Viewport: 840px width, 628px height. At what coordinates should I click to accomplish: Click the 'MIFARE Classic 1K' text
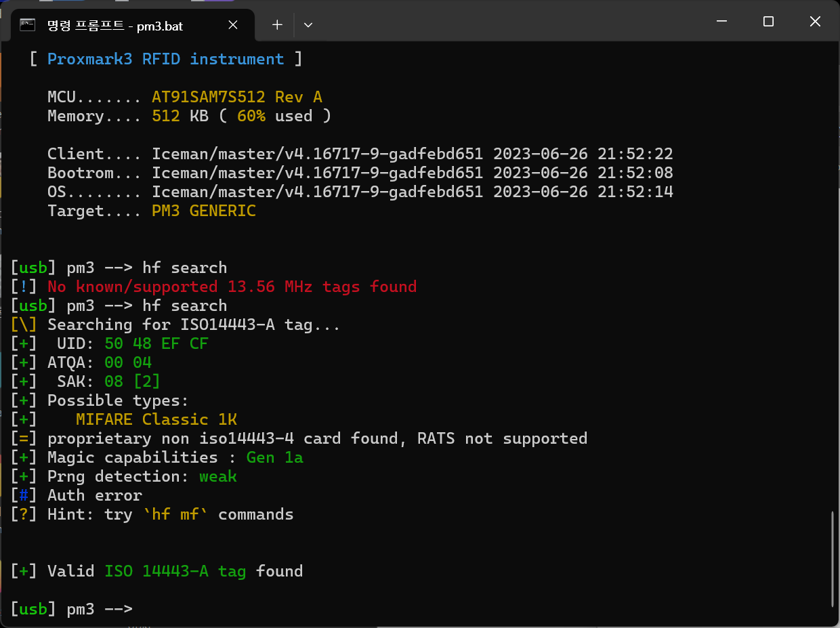point(156,419)
